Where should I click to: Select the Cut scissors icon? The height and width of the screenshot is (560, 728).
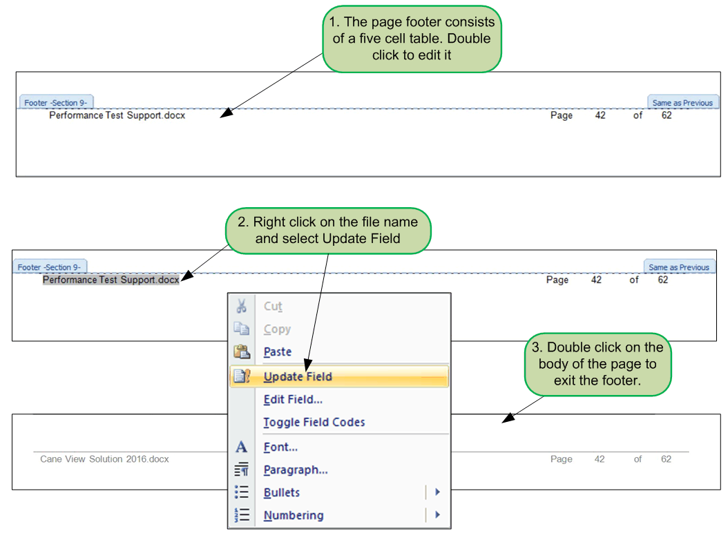(x=241, y=306)
